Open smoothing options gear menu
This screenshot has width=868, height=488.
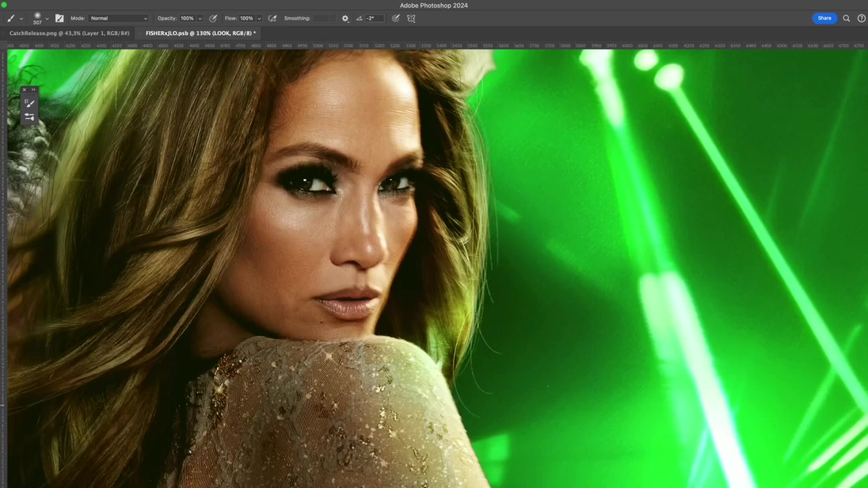pos(345,18)
